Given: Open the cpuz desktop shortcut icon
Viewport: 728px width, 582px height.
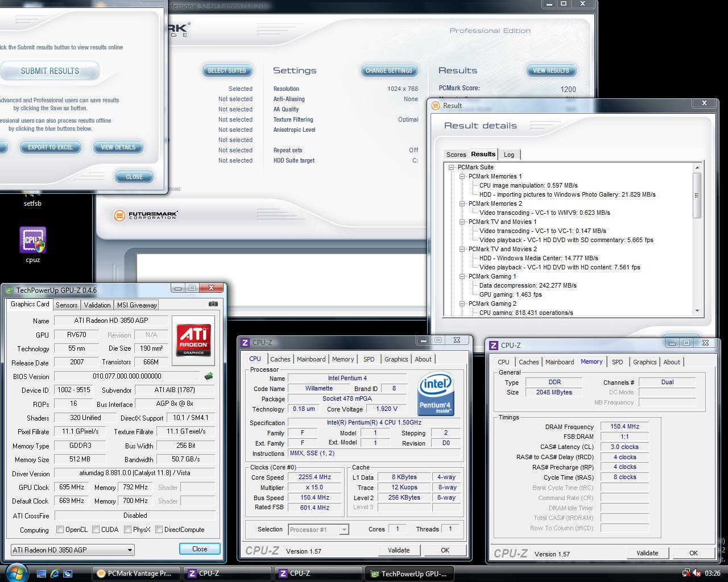Looking at the screenshot, I should point(32,240).
